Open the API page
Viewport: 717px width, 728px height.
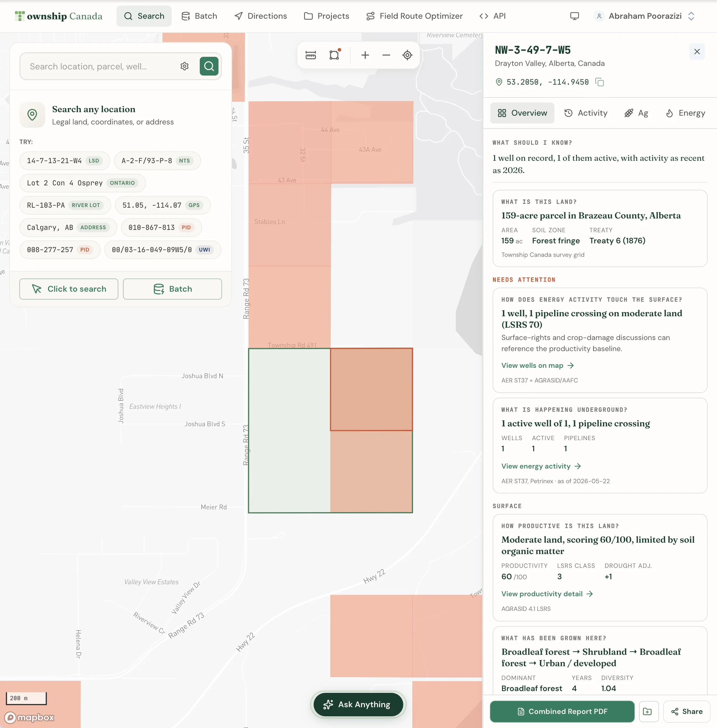point(493,16)
